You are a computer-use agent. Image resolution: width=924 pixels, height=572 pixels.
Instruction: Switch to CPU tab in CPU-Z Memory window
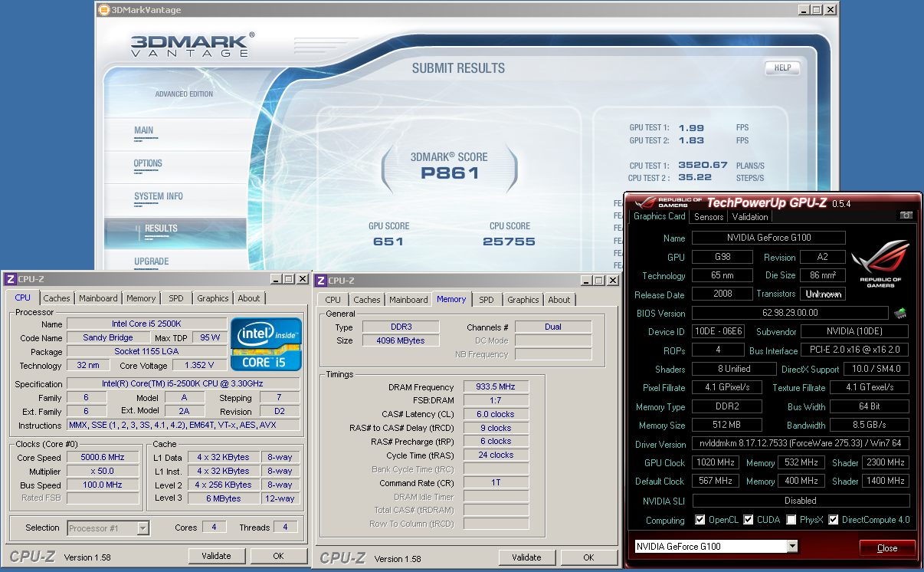333,300
